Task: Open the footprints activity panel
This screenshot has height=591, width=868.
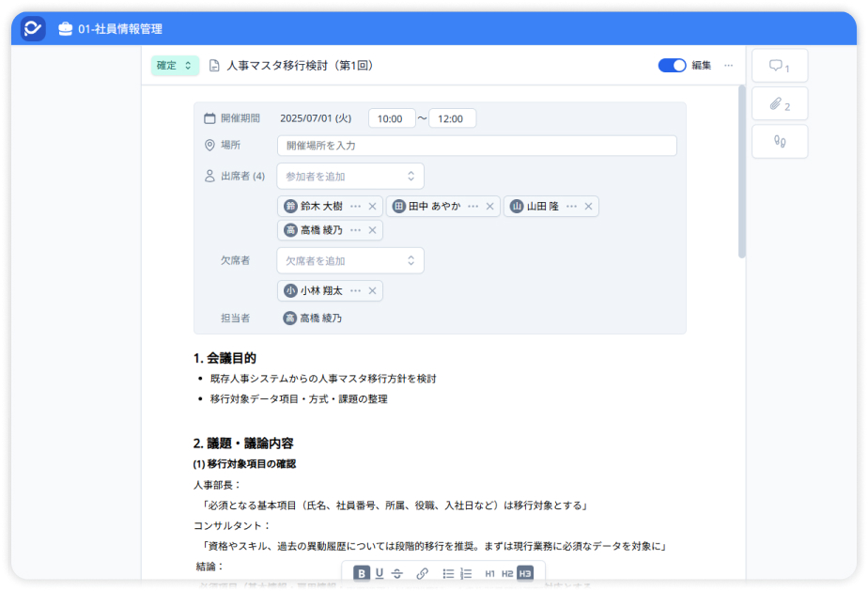Action: tap(781, 141)
